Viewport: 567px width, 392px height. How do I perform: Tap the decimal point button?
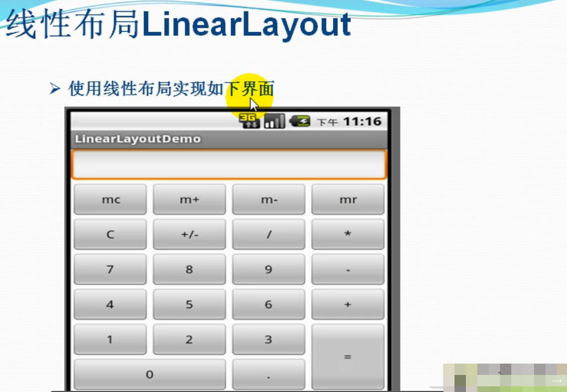269,374
